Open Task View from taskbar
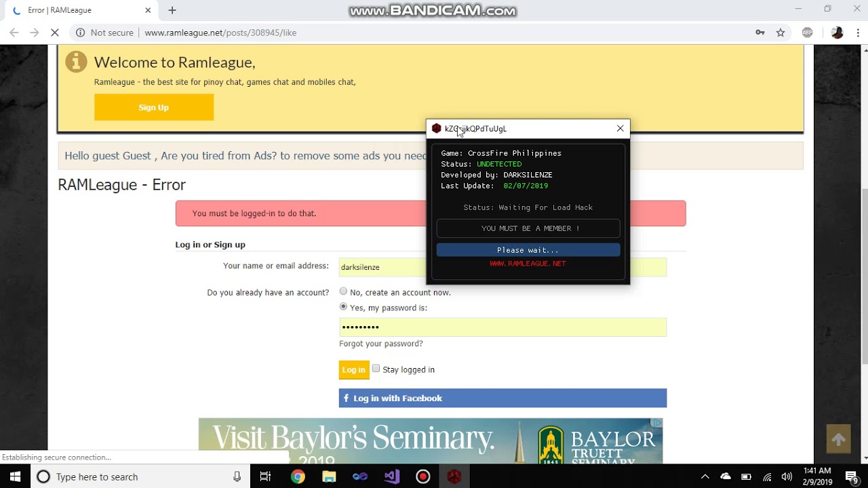The height and width of the screenshot is (488, 868). [265, 476]
